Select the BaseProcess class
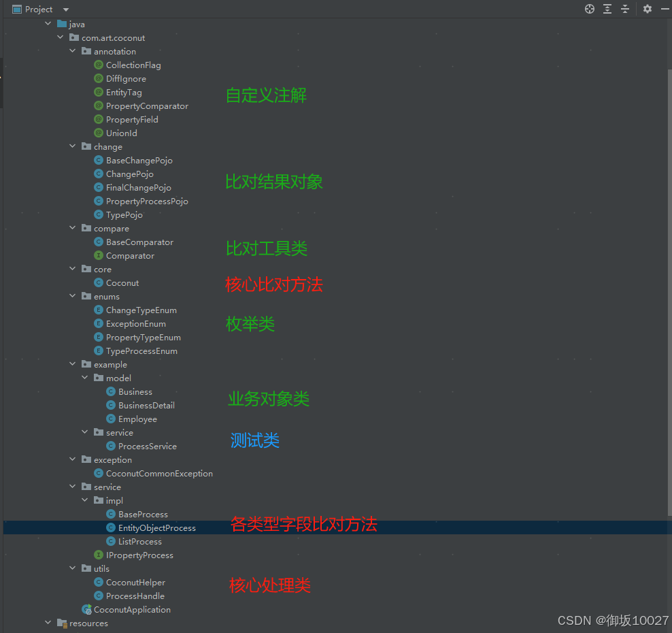The image size is (672, 633). [x=143, y=514]
